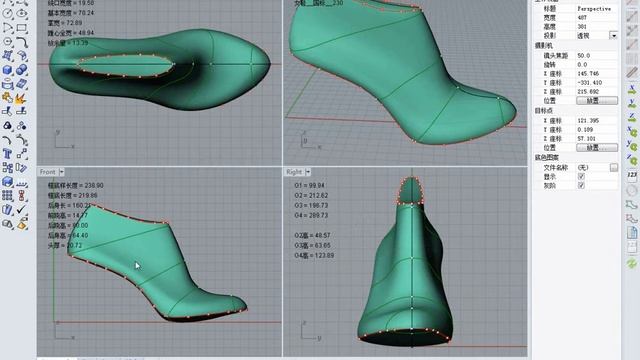Click the target Z 座标 field 57.101

pos(597,138)
